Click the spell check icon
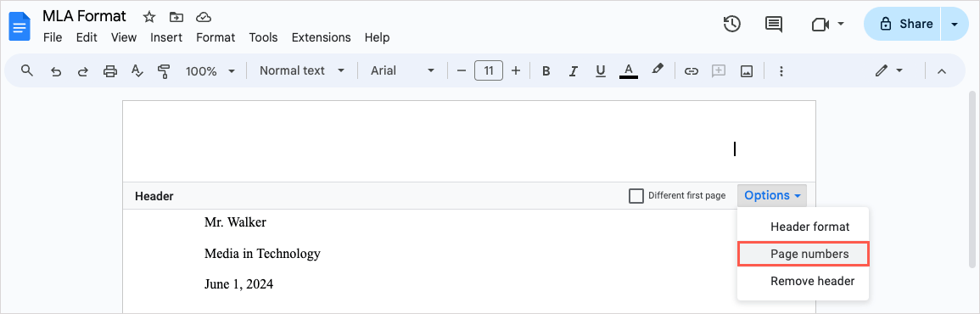The height and width of the screenshot is (314, 980). pos(137,70)
